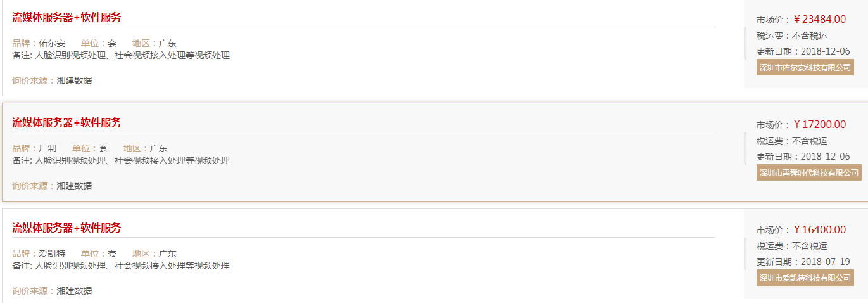
Task: Click the 深圳市佑尔安科技有限公司 supplier button
Action: (x=805, y=67)
